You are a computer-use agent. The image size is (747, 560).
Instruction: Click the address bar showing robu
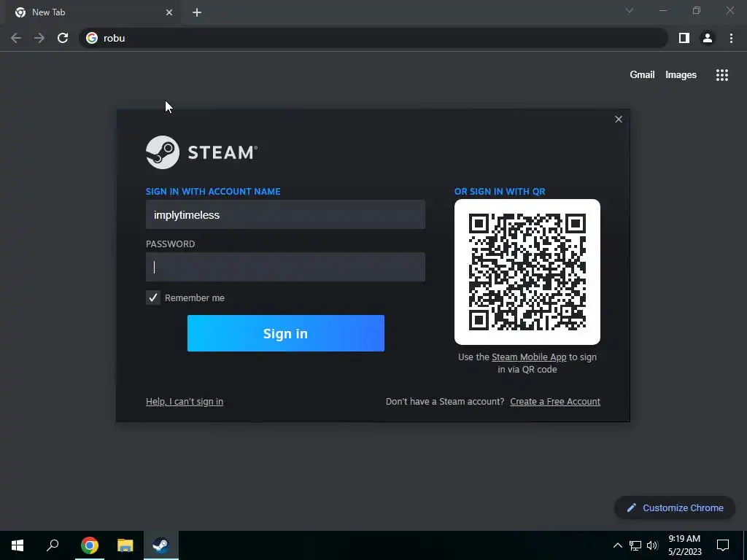tap(373, 38)
